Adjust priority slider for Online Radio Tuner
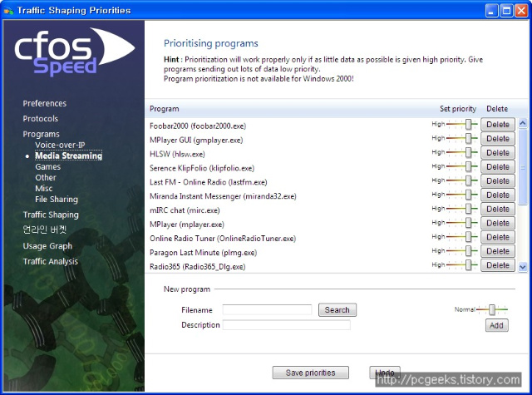Viewport: 532px width, 395px height. click(468, 237)
